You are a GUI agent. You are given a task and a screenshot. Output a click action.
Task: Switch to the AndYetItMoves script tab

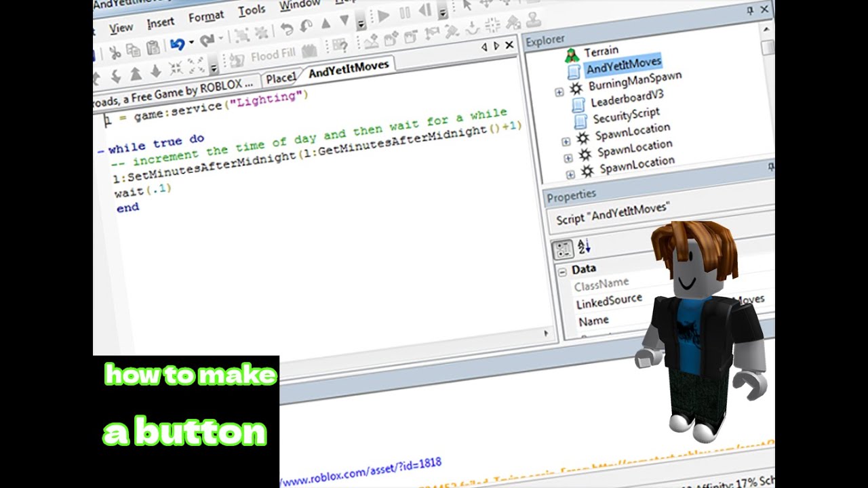[x=349, y=69]
